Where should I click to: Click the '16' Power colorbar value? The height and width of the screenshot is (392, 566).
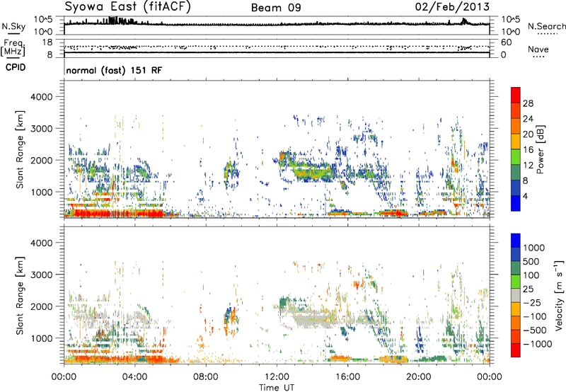[x=528, y=150]
